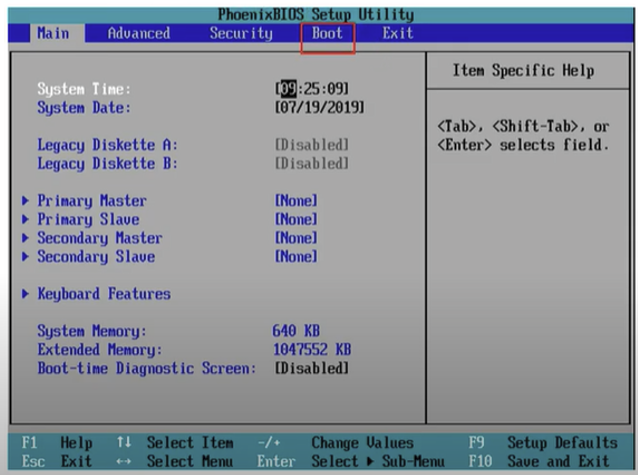The width and height of the screenshot is (638, 475).
Task: Click the Item Specific Help heading
Action: [x=523, y=70]
